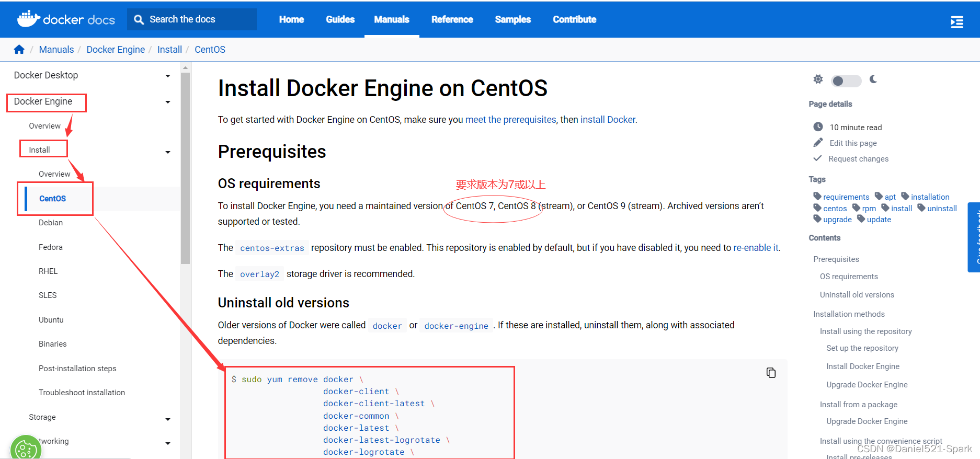The height and width of the screenshot is (459, 980).
Task: Expand the Networking section arrow
Action: click(168, 443)
